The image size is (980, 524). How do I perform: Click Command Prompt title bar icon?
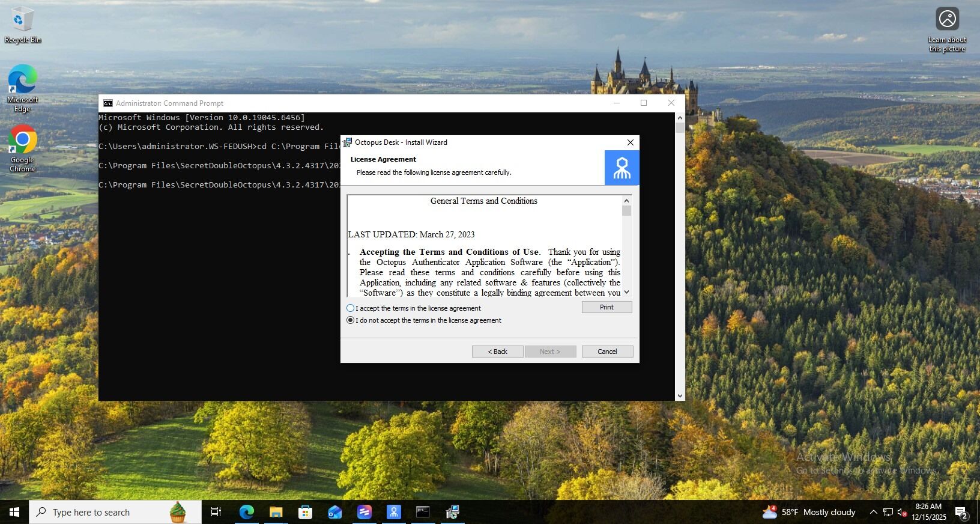click(x=107, y=103)
